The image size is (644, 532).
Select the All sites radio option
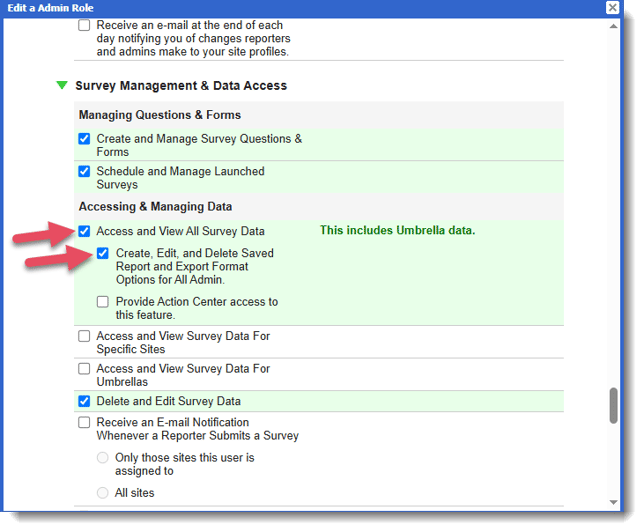coord(103,493)
